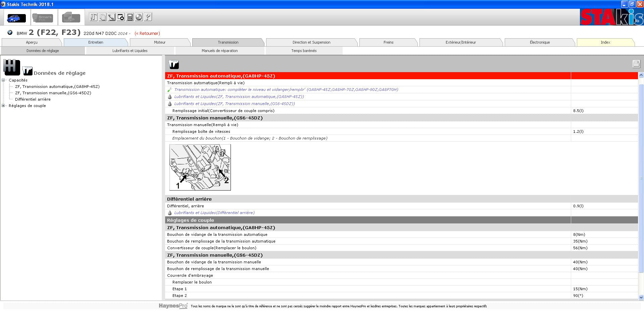Click the print icon in the content header
The height and width of the screenshot is (311, 644).
(x=636, y=64)
